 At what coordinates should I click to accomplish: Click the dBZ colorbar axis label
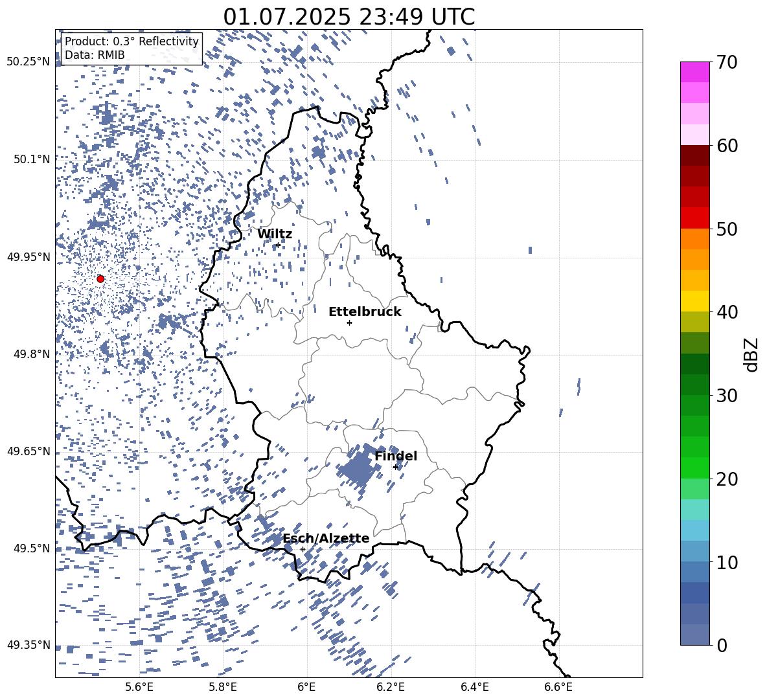[751, 354]
